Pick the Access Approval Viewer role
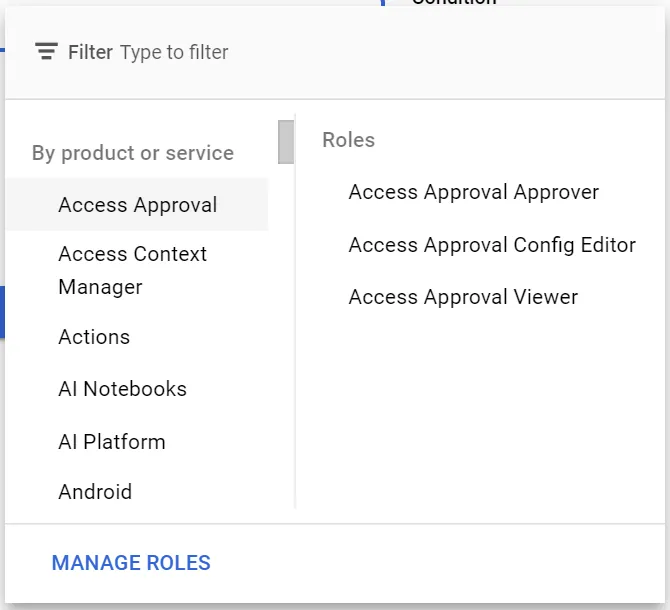Screen dimensions: 670x610 (x=463, y=297)
